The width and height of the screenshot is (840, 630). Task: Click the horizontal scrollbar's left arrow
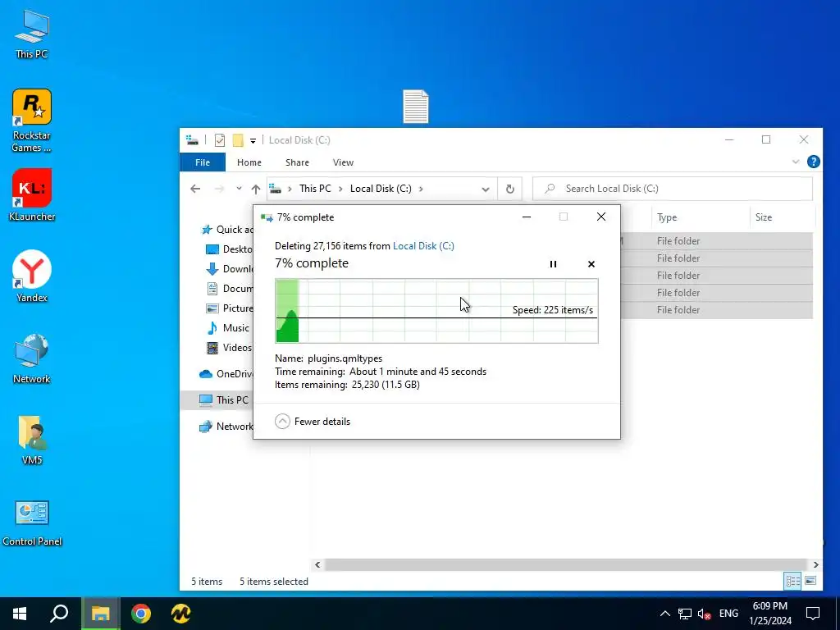point(317,564)
